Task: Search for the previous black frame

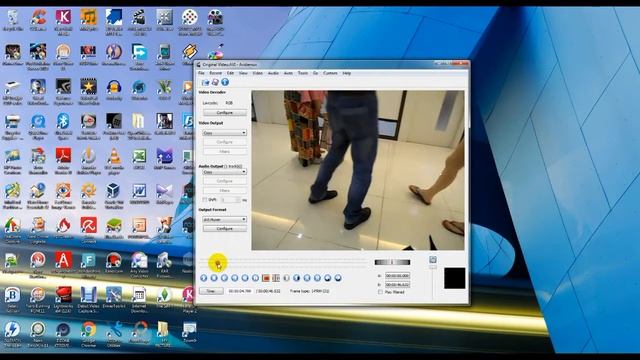Action: [x=287, y=278]
